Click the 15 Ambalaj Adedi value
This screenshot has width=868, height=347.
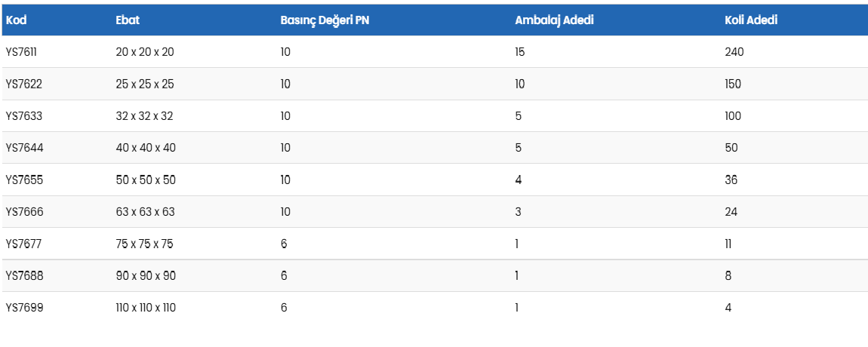coord(520,52)
